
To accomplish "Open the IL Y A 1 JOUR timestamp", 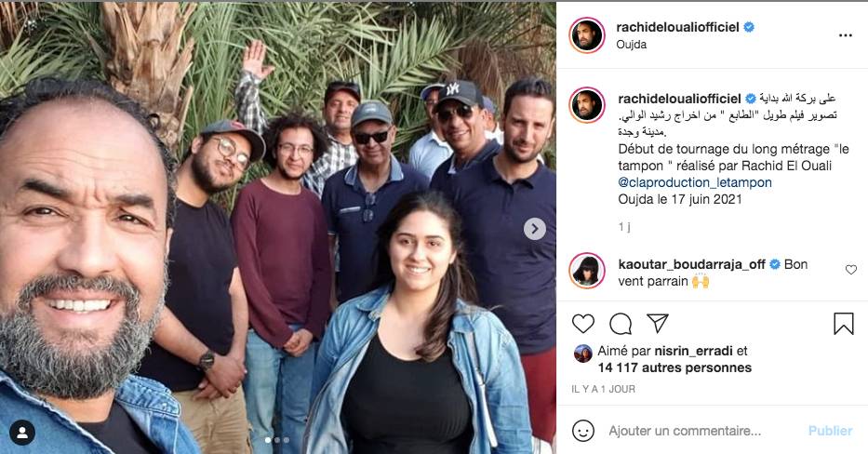I will 603,389.
